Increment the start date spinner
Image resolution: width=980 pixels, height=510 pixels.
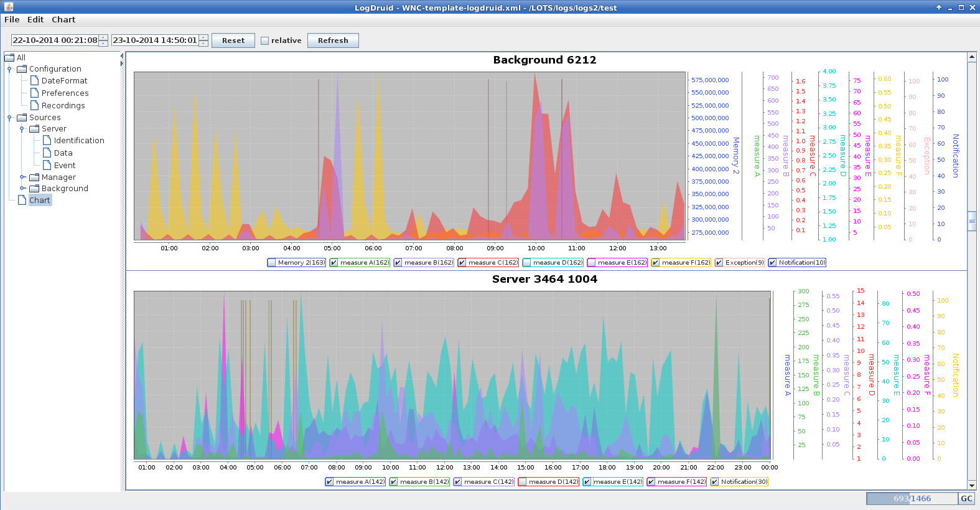click(103, 37)
